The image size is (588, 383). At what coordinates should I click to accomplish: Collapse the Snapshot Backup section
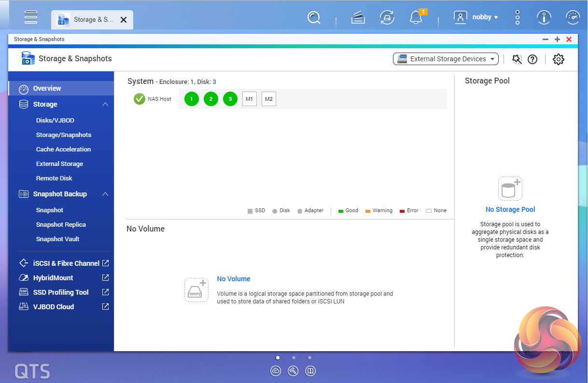pos(105,194)
